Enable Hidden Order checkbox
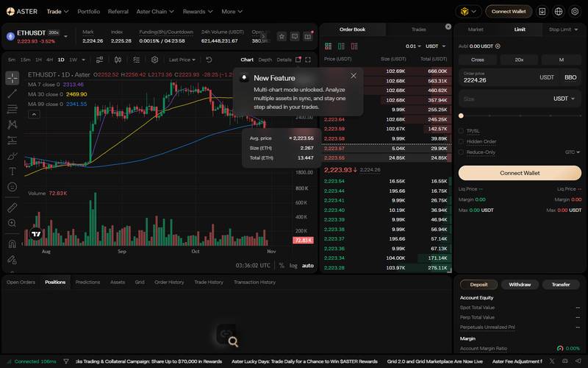Screen dimensions: 588x368 click(462, 141)
